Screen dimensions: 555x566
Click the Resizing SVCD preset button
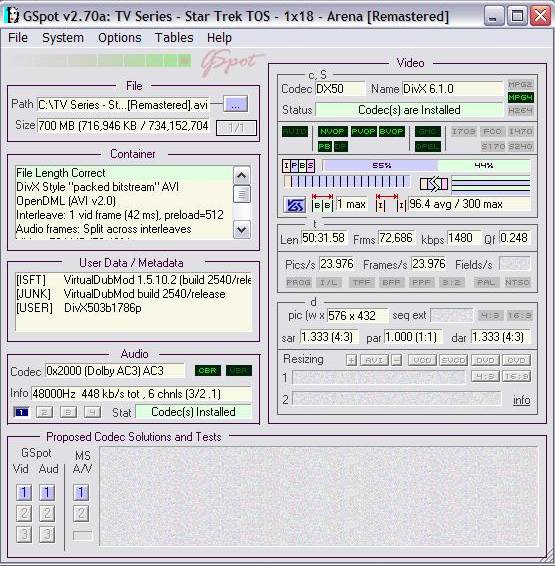pos(453,360)
